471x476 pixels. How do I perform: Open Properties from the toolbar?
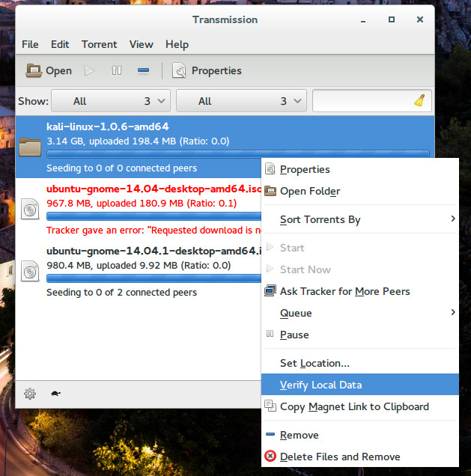[207, 71]
